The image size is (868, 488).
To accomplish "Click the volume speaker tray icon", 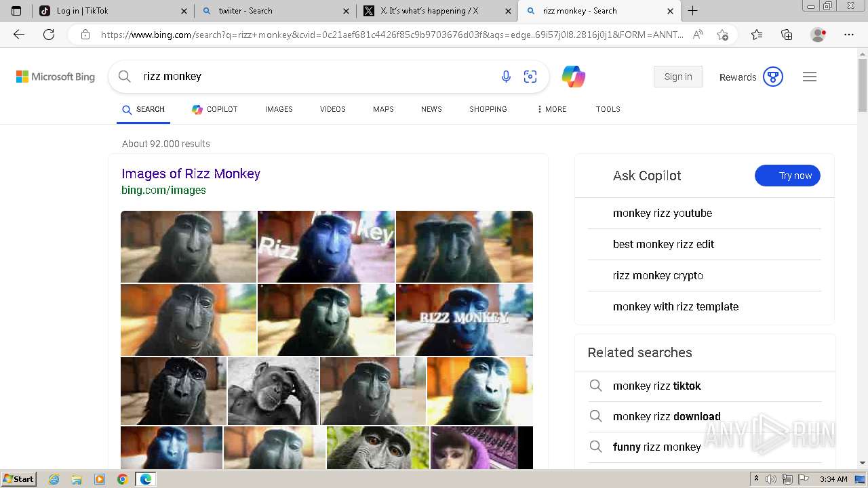I will click(x=771, y=479).
